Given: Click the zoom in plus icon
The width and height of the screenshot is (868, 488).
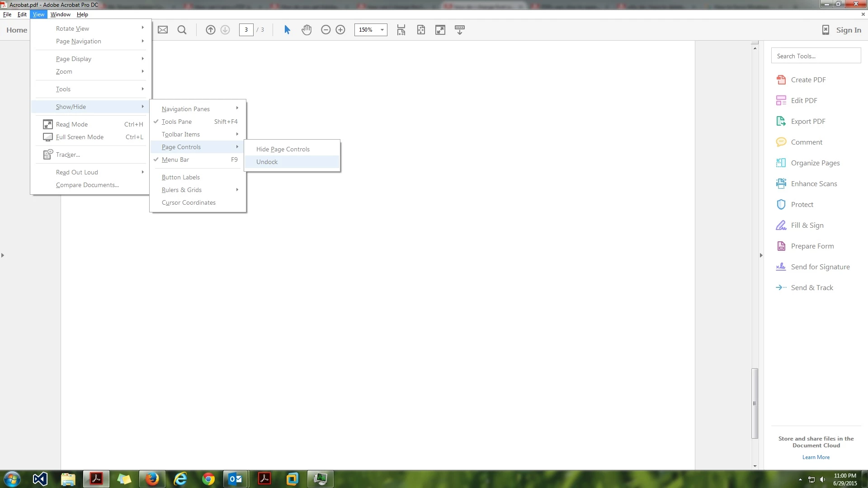Looking at the screenshot, I should (x=340, y=30).
